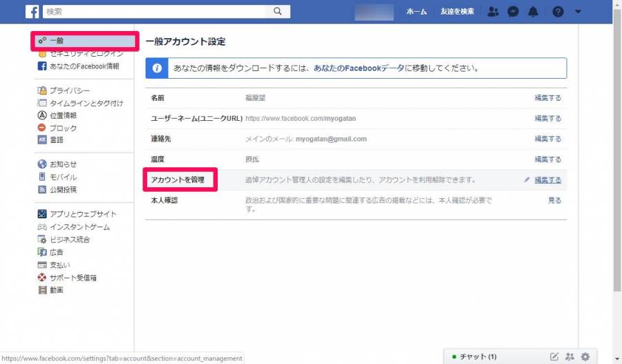Edit the 連絡先 row
Image resolution: width=622 pixels, height=364 pixels.
[x=547, y=139]
